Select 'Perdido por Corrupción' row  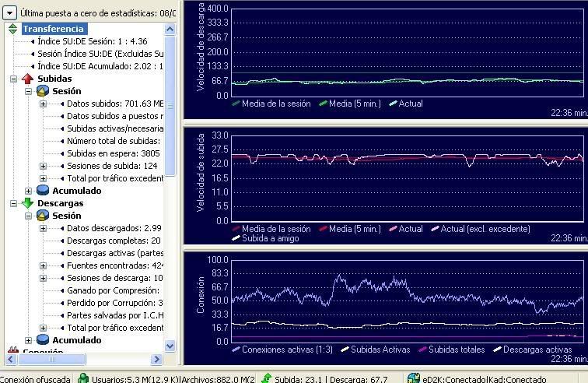115,303
